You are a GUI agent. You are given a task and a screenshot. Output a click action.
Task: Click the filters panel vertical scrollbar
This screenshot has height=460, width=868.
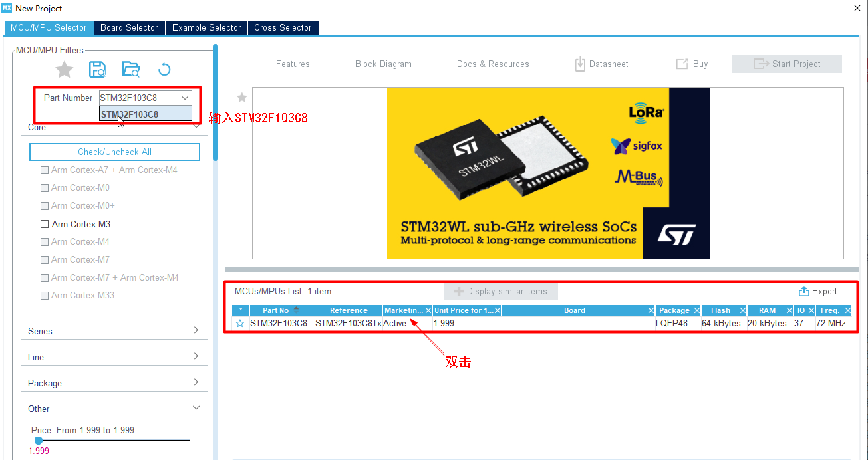tap(216, 102)
